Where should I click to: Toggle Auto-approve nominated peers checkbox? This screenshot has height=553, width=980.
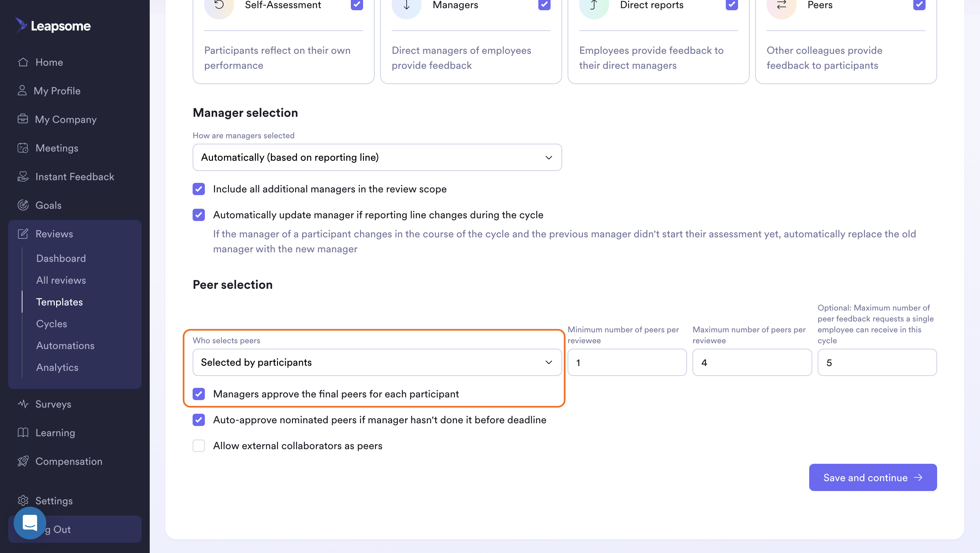tap(199, 420)
